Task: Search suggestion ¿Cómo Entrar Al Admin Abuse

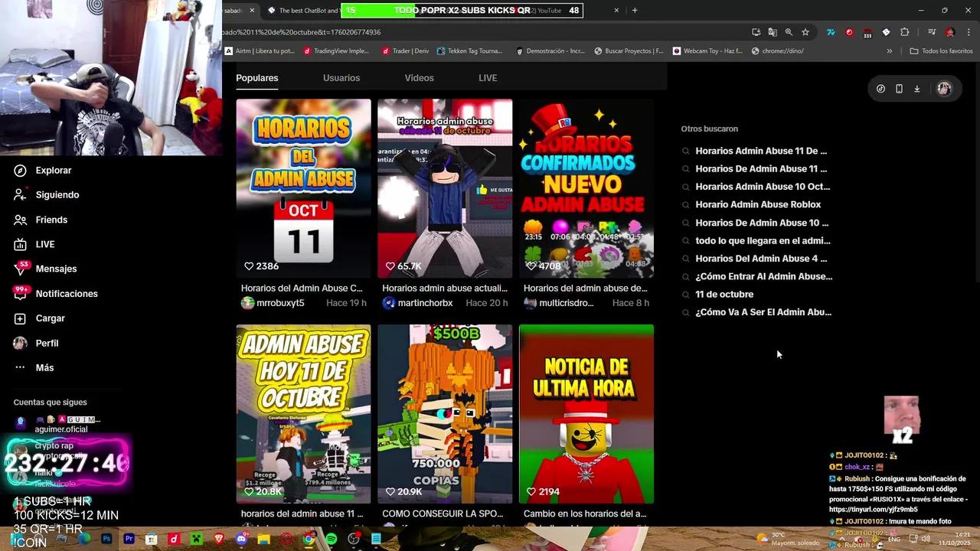Action: click(x=763, y=276)
